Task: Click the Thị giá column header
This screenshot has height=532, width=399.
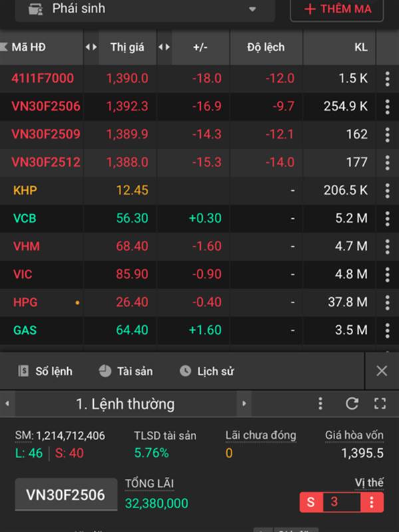Action: pyautogui.click(x=127, y=47)
